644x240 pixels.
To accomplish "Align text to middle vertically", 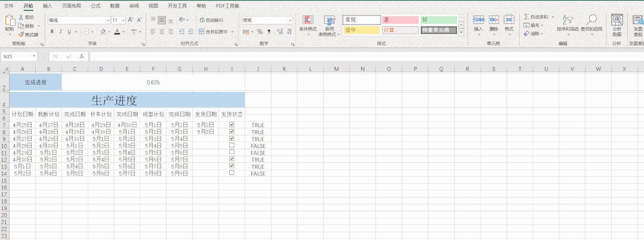I will 161,20.
